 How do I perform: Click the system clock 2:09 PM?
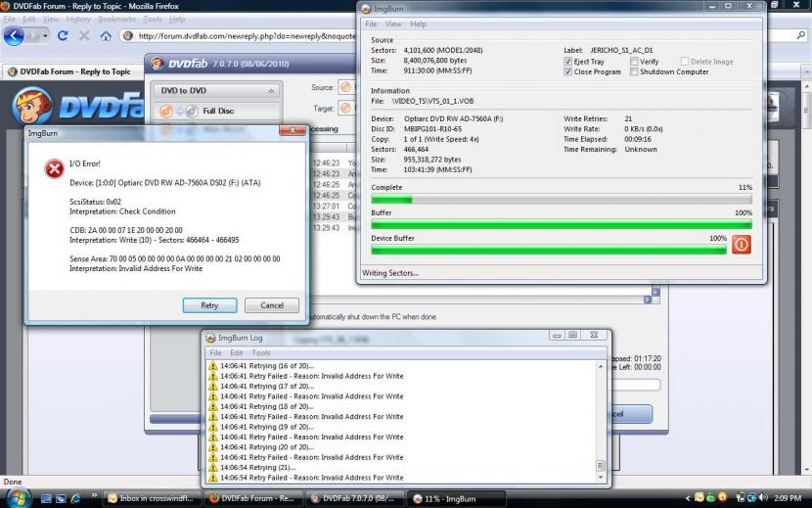tap(788, 498)
